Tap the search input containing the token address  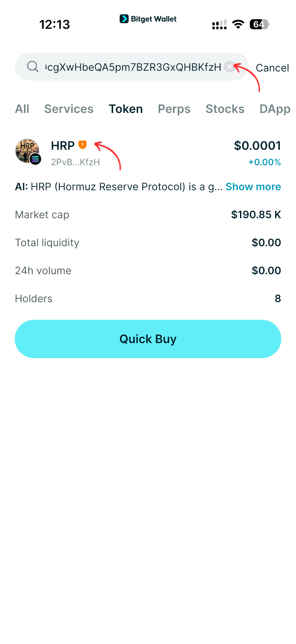[x=132, y=66]
